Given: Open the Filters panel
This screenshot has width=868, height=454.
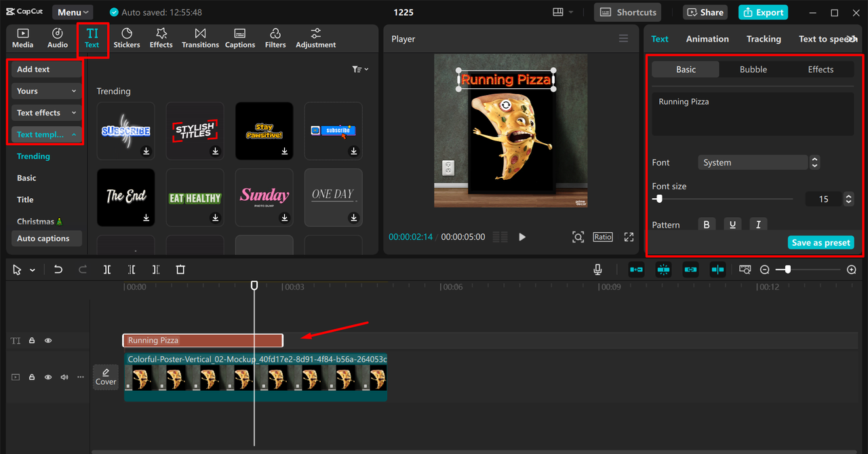Looking at the screenshot, I should tap(275, 38).
